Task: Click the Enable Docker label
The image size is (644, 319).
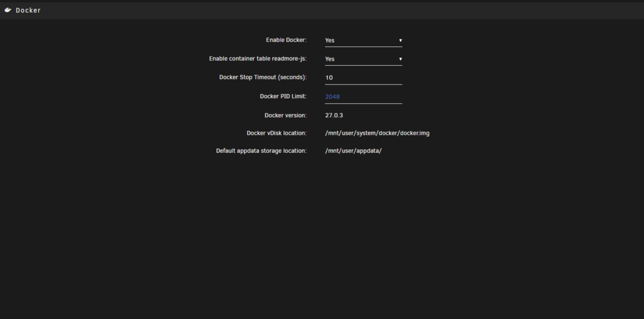Action: pyautogui.click(x=287, y=41)
